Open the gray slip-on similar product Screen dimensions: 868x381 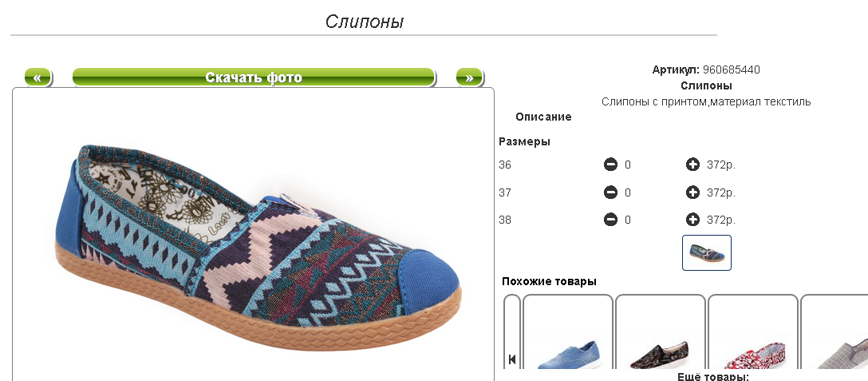[x=834, y=333]
